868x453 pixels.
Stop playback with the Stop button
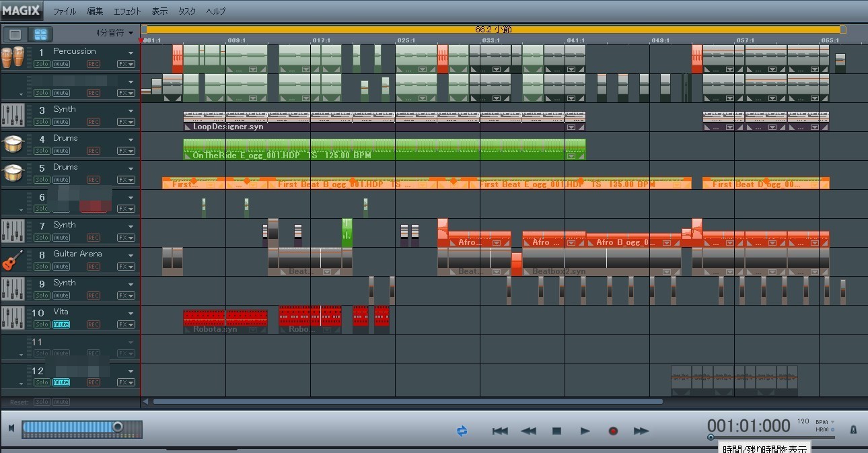point(556,431)
